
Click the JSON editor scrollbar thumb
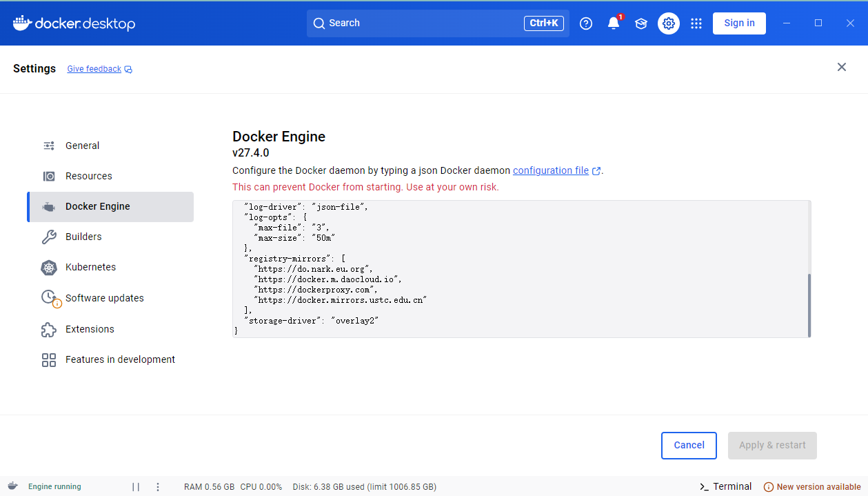(809, 304)
